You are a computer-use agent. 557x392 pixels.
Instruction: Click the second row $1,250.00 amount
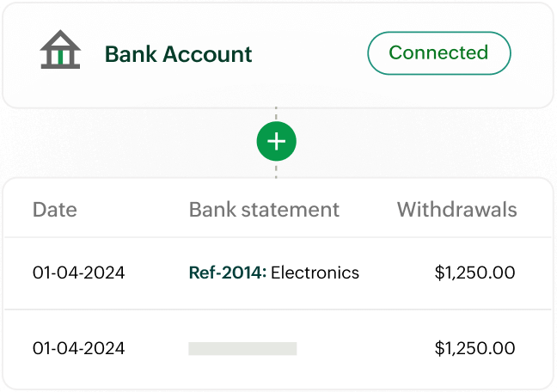click(474, 348)
